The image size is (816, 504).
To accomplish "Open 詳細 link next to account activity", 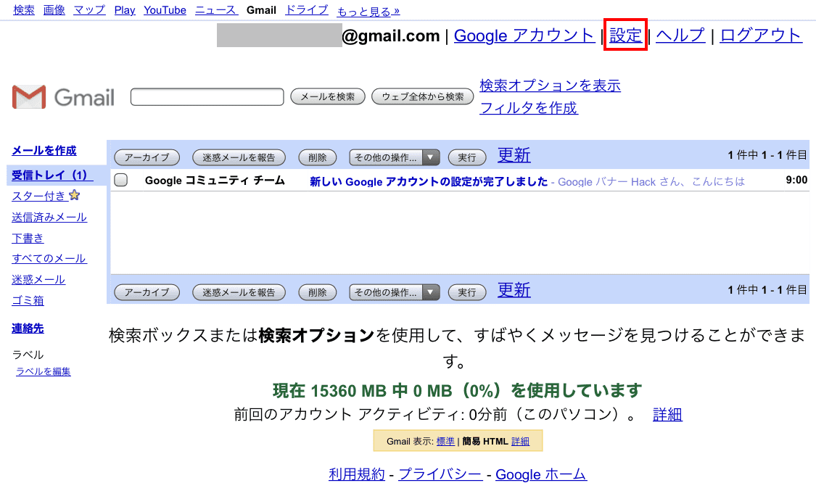I will 668,415.
